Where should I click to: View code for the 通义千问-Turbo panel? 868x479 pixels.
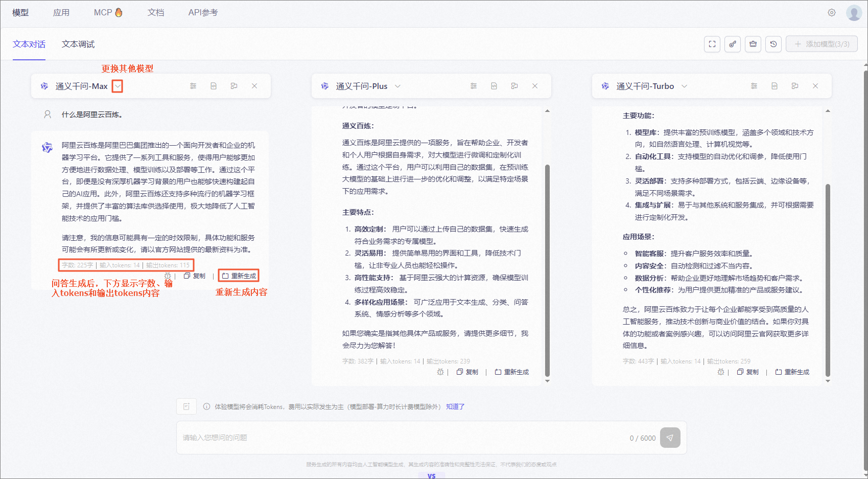click(x=775, y=86)
